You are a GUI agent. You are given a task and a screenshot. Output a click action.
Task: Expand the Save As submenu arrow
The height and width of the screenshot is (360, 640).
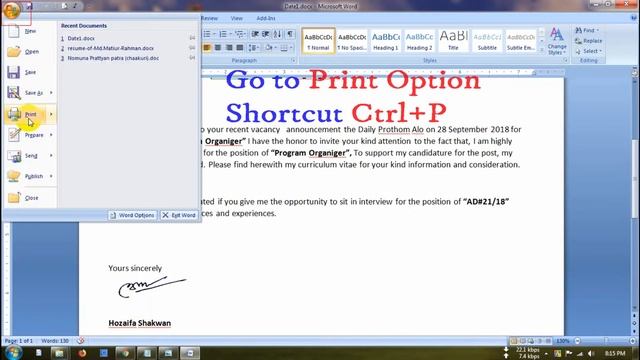point(51,93)
